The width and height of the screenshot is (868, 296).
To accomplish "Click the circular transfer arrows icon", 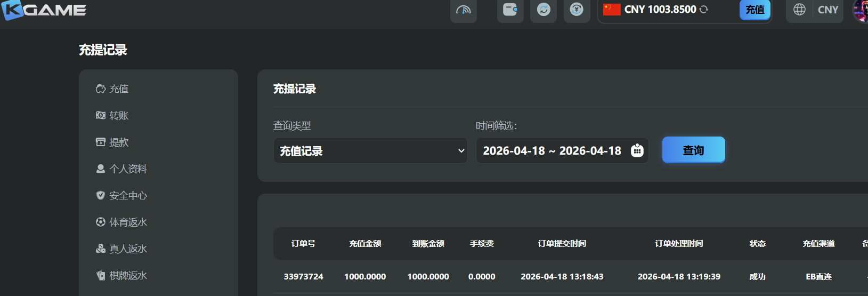I will tap(543, 10).
